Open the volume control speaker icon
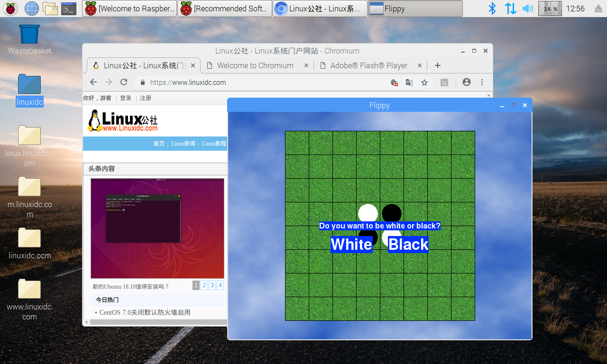 coord(528,8)
